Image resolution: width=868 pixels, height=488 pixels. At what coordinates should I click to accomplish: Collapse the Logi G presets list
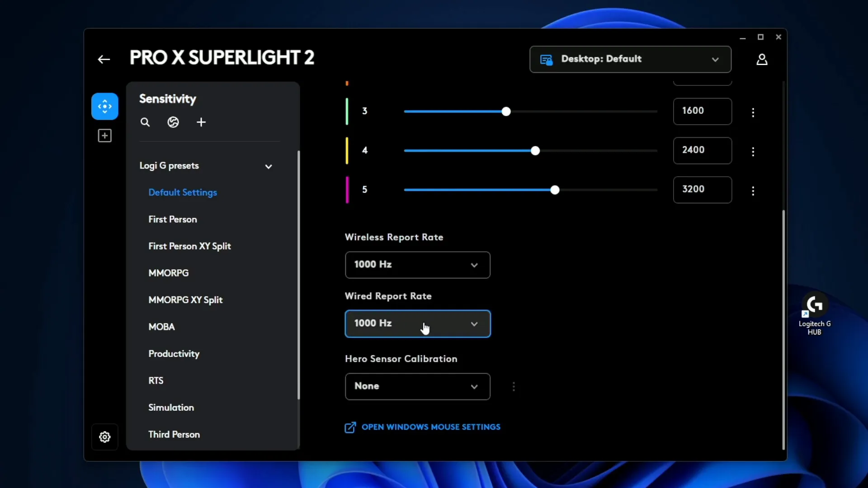[269, 166]
